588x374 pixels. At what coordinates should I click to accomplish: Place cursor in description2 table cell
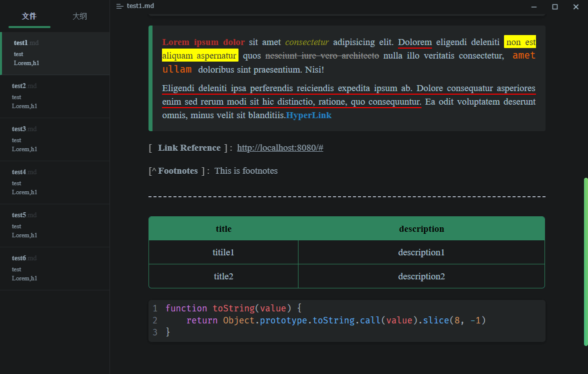421,276
